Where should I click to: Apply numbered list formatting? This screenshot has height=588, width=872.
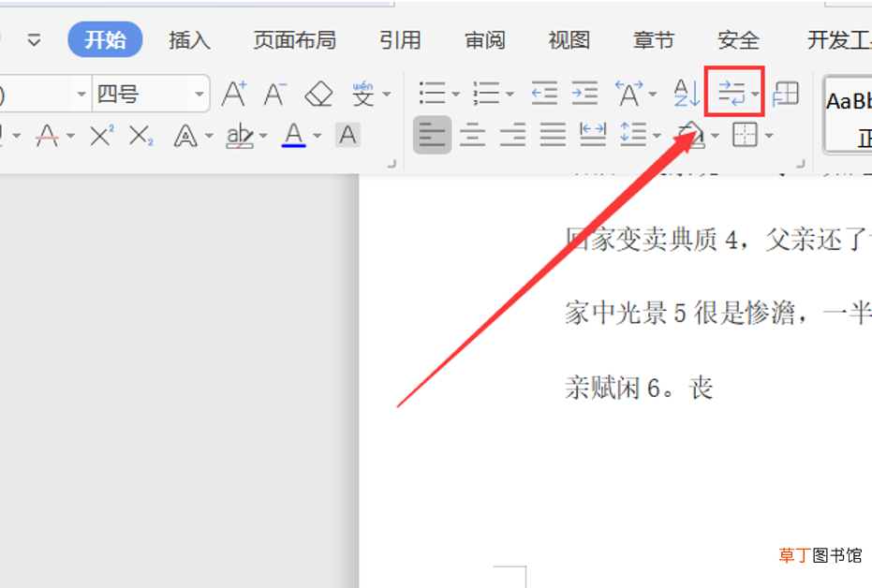tap(486, 93)
